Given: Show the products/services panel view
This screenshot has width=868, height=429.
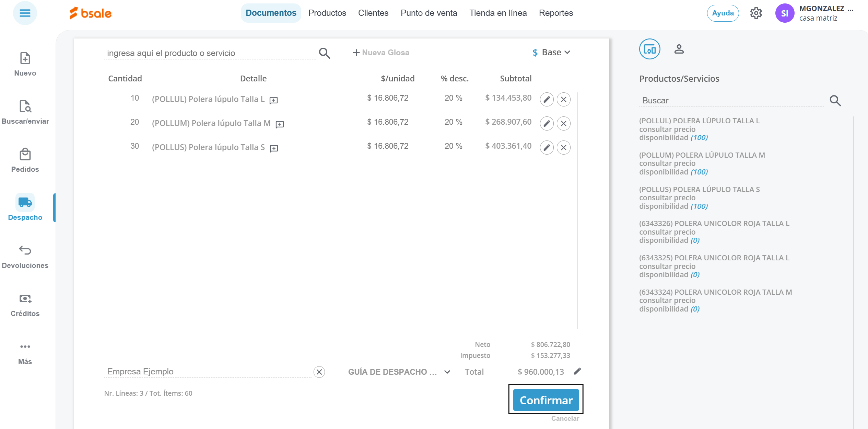Looking at the screenshot, I should coord(649,49).
